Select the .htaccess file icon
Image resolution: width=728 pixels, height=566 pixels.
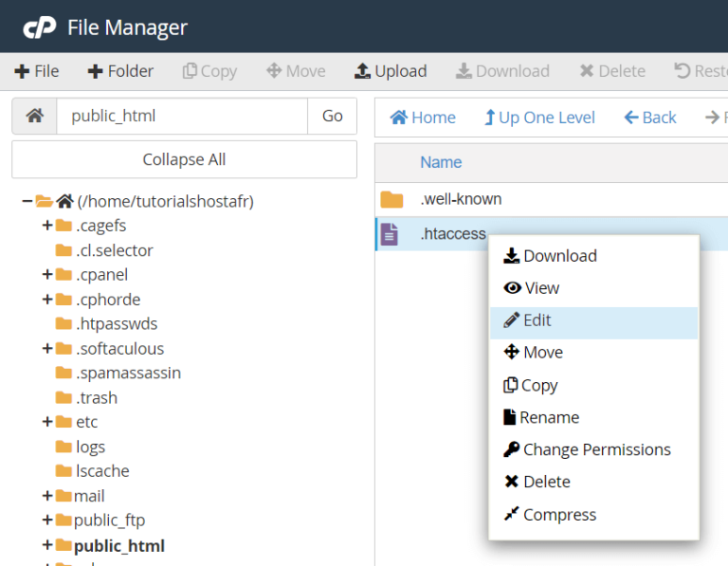pyautogui.click(x=389, y=233)
